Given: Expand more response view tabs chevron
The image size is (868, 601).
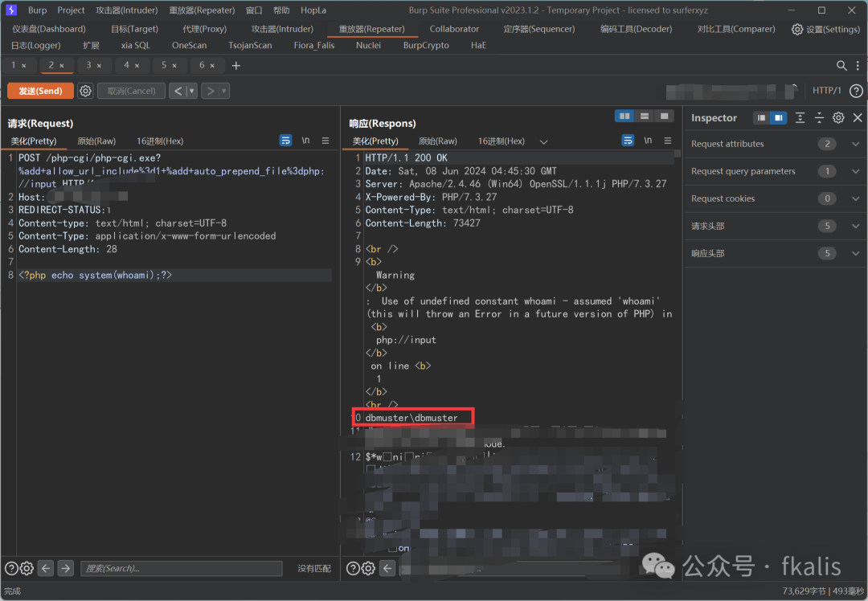Looking at the screenshot, I should point(543,141).
